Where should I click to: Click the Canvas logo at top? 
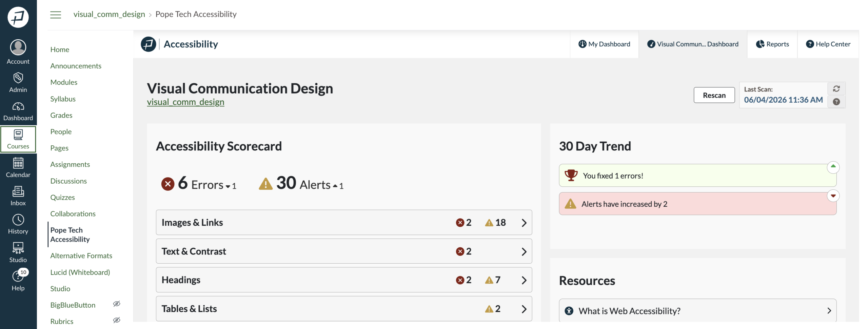(x=18, y=17)
